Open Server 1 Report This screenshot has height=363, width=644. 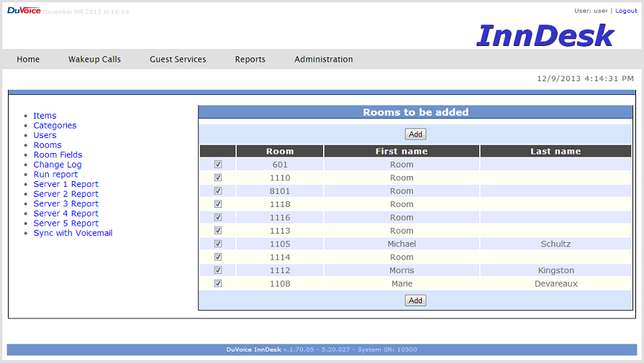click(66, 184)
